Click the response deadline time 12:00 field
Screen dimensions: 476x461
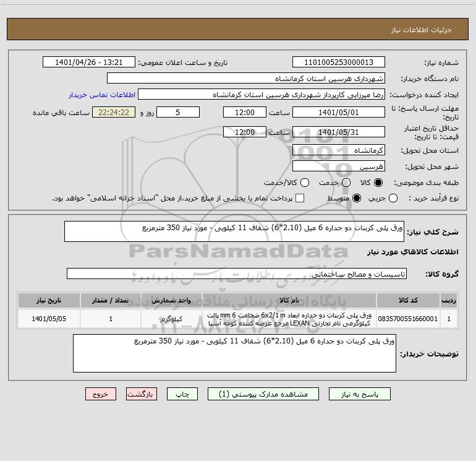point(245,112)
